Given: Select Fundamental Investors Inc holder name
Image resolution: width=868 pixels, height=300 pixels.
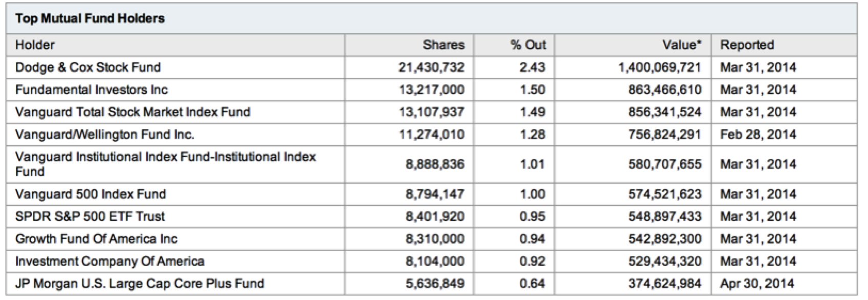Looking at the screenshot, I should 91,90.
